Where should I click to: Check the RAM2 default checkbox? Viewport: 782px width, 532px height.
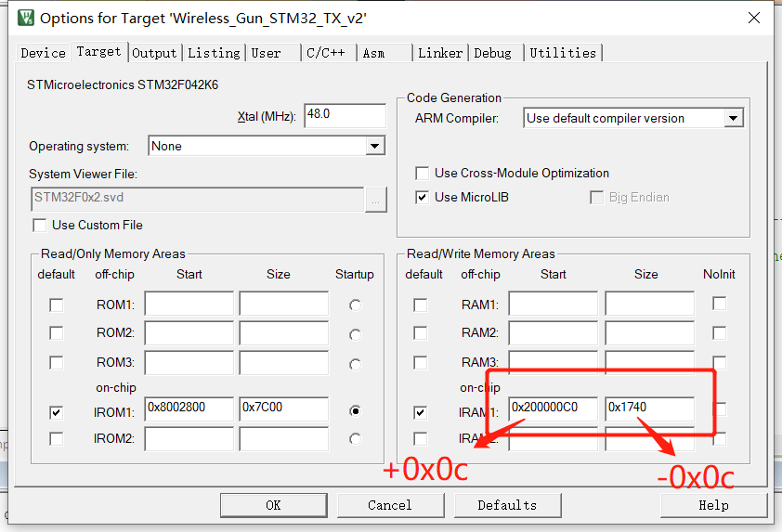pos(421,333)
